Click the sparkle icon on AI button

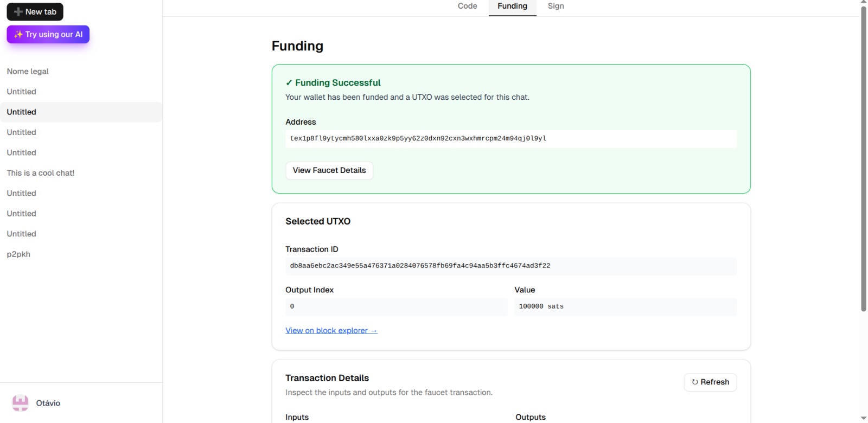click(x=18, y=34)
